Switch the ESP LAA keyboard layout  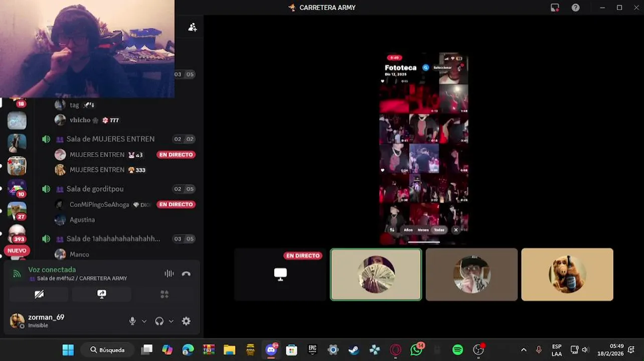point(557,350)
